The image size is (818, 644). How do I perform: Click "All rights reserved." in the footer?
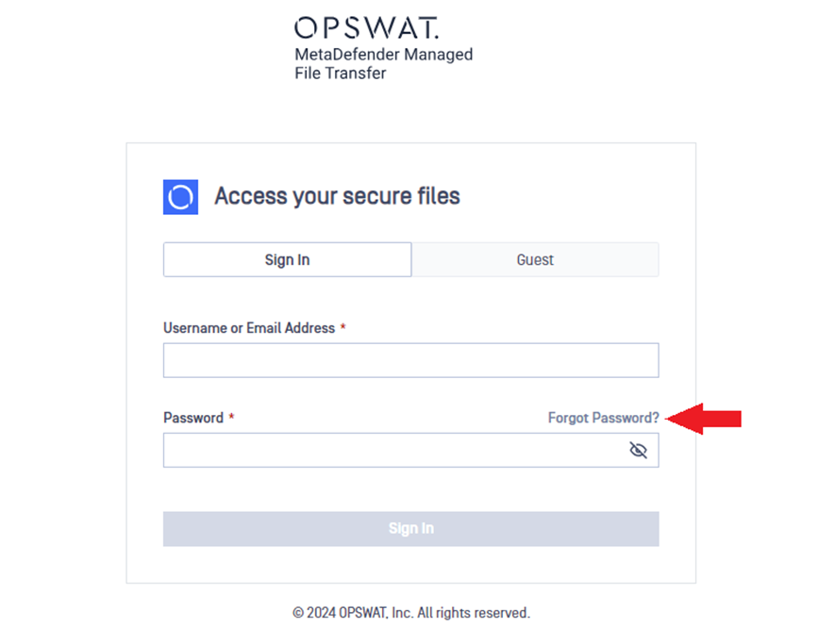(x=474, y=613)
